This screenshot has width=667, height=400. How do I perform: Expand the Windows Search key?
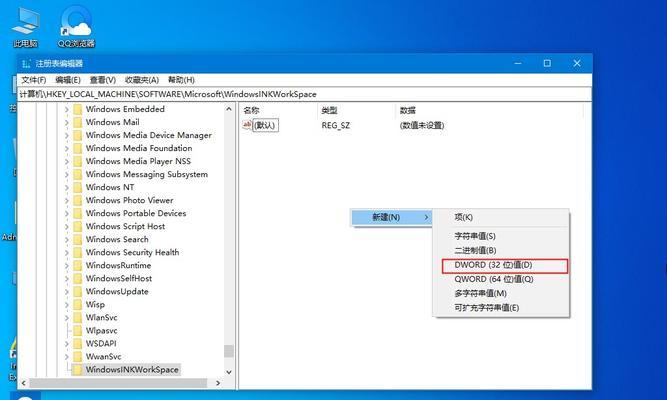click(x=66, y=240)
